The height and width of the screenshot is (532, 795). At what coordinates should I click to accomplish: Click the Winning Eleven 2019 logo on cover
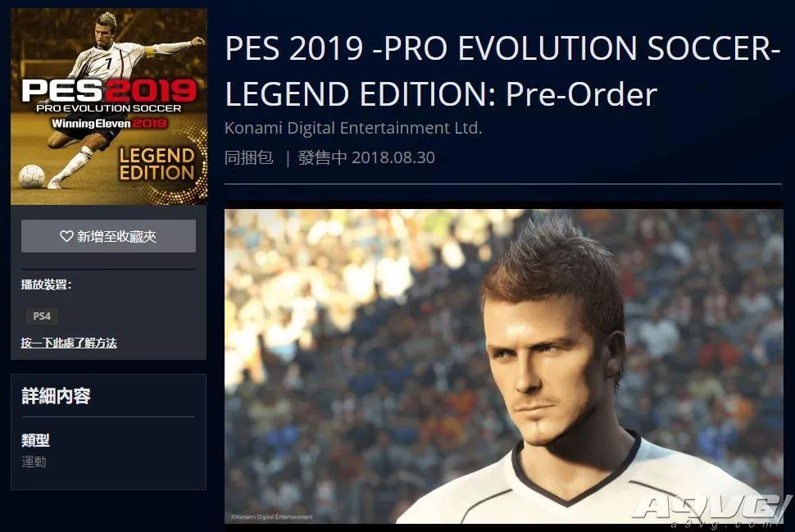pos(109,123)
